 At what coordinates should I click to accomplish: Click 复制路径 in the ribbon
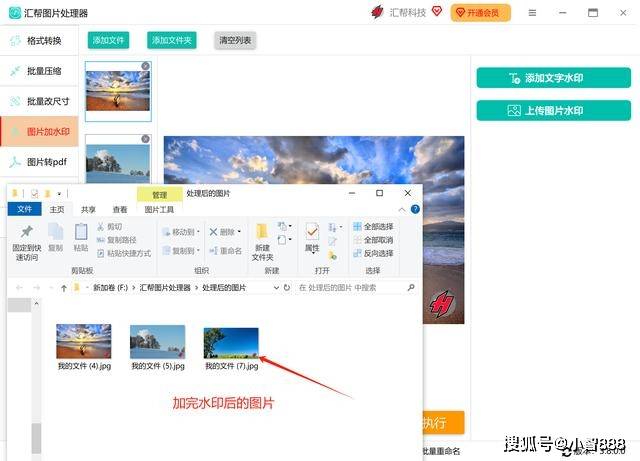tap(116, 240)
